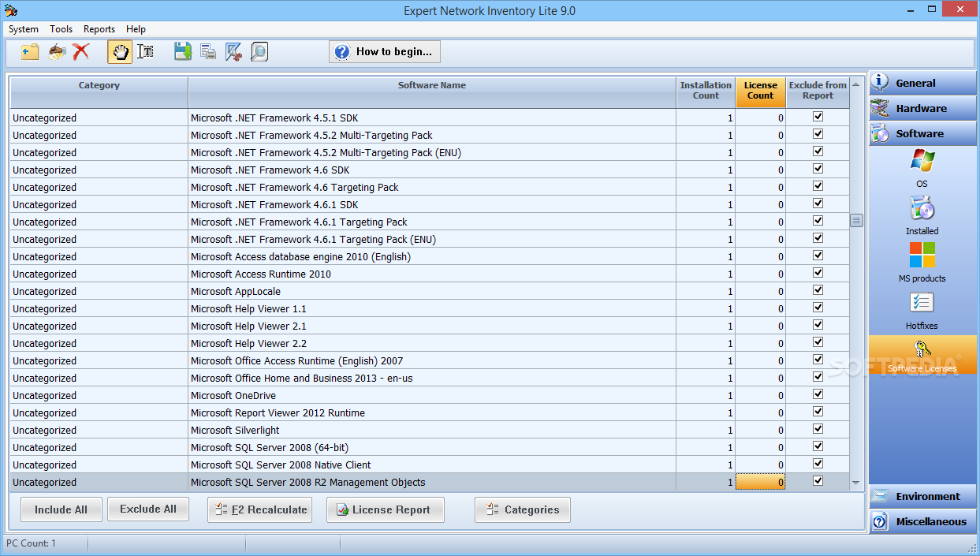
Task: Toggle exclude checkbox for SQL Server 2008 Native Client
Action: [818, 464]
